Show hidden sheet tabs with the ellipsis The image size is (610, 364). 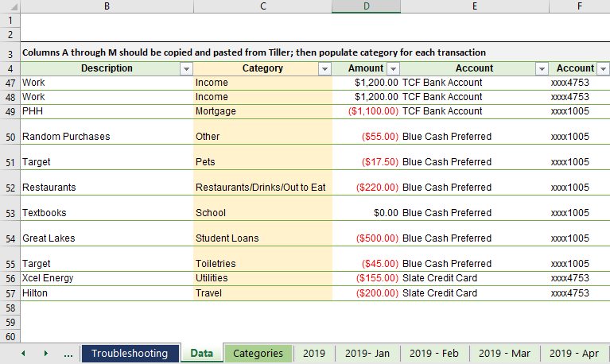68,354
